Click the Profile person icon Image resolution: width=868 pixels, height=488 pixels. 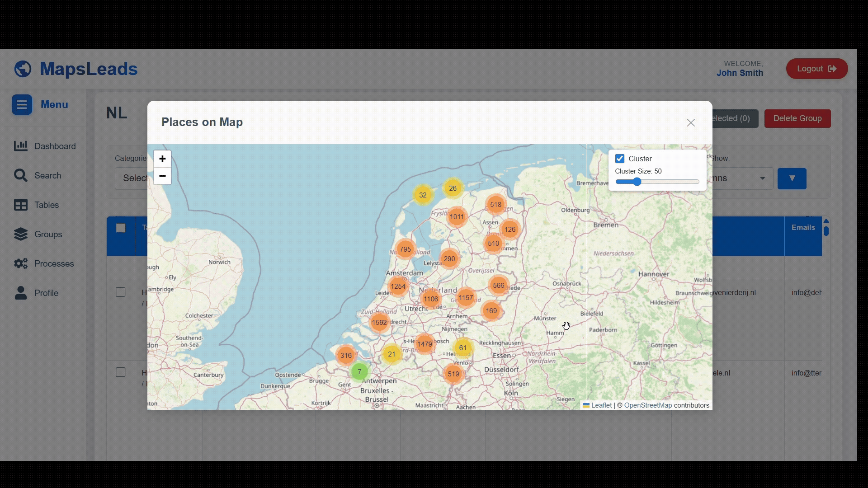20,293
